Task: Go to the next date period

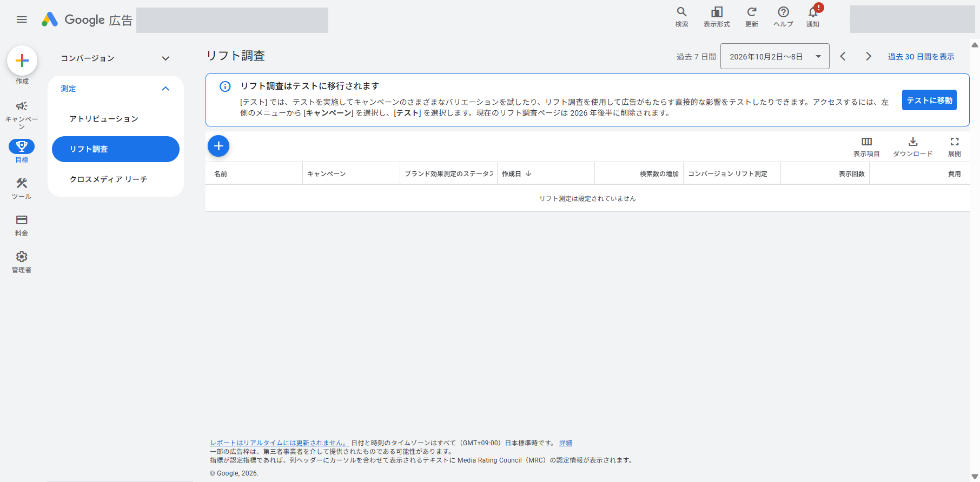Action: 869,56
